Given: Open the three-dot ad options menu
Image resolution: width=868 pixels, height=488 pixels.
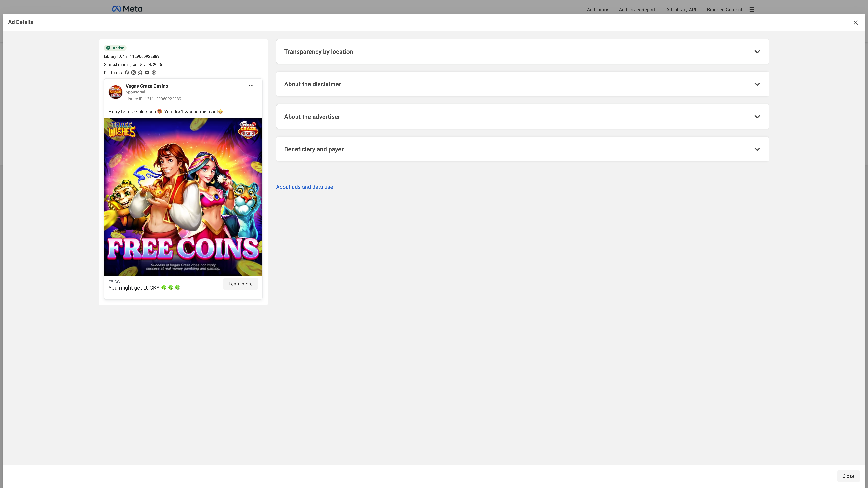Looking at the screenshot, I should click(251, 86).
